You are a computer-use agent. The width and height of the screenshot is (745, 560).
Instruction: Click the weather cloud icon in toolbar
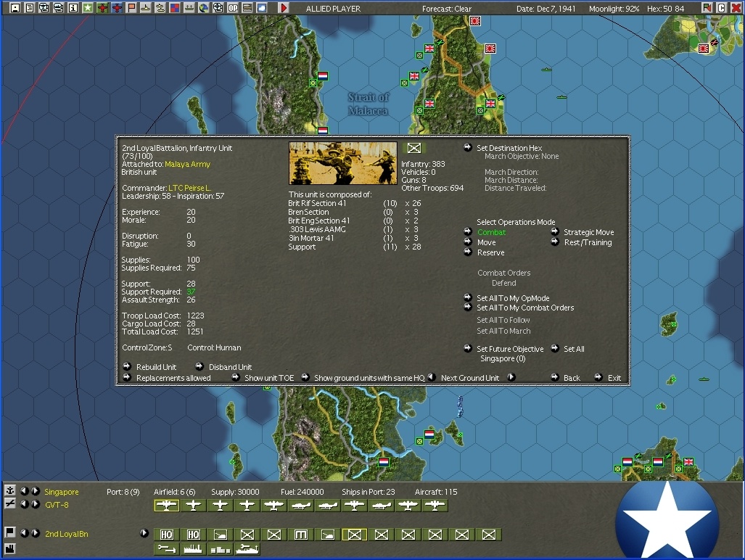[x=262, y=8]
